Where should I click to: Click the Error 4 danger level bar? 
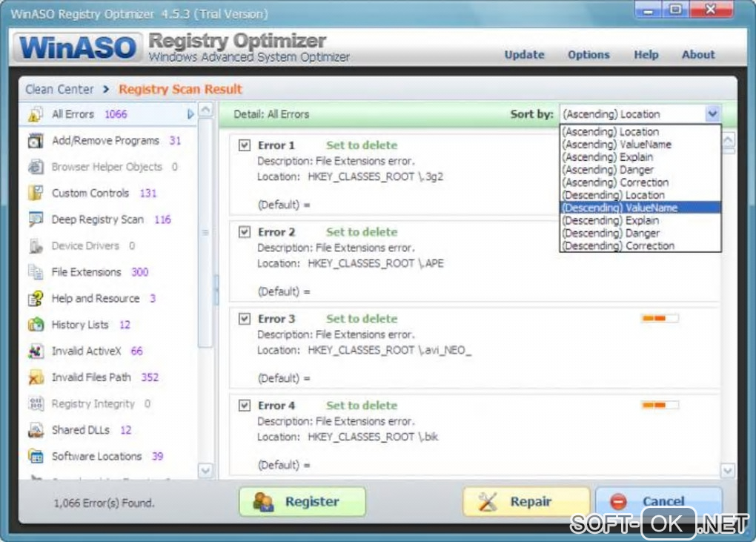pos(660,405)
